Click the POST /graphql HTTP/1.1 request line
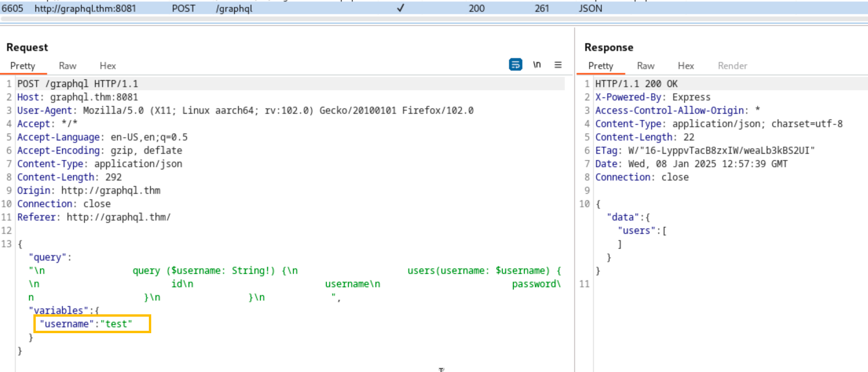Viewport: 868px width, 372px height. tap(78, 84)
